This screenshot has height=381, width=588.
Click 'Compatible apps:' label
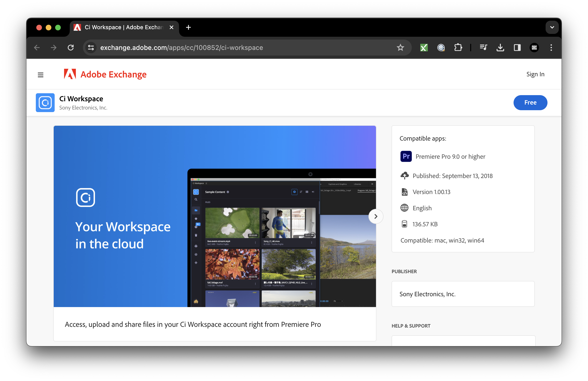422,138
